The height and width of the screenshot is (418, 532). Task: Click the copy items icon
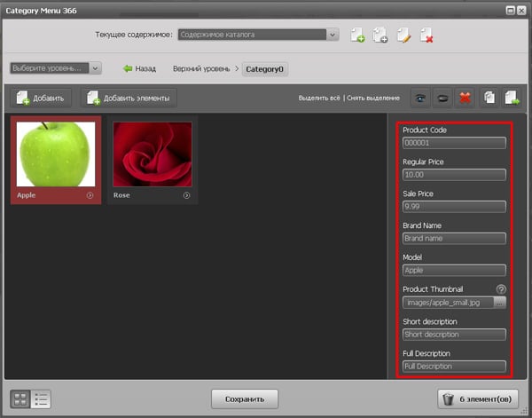[488, 97]
